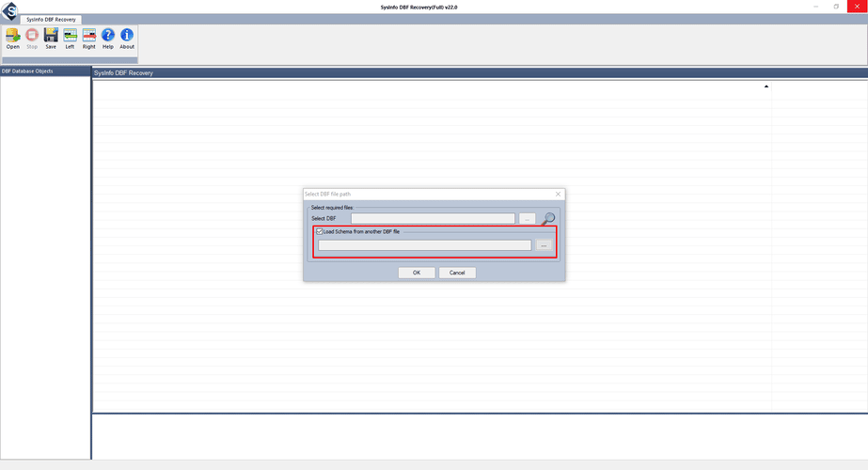Click the DBF Database Objects panel header
868x470 pixels.
[x=45, y=71]
